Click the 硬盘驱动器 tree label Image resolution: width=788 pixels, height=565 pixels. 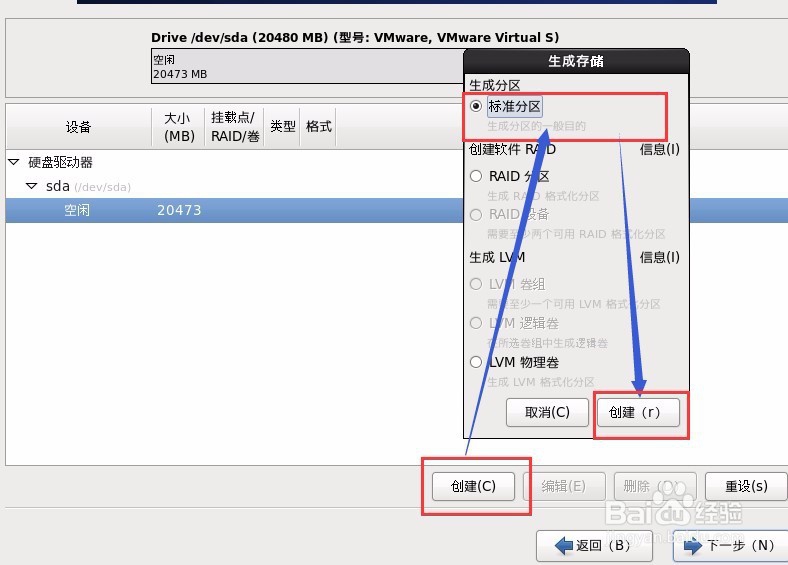[60, 162]
